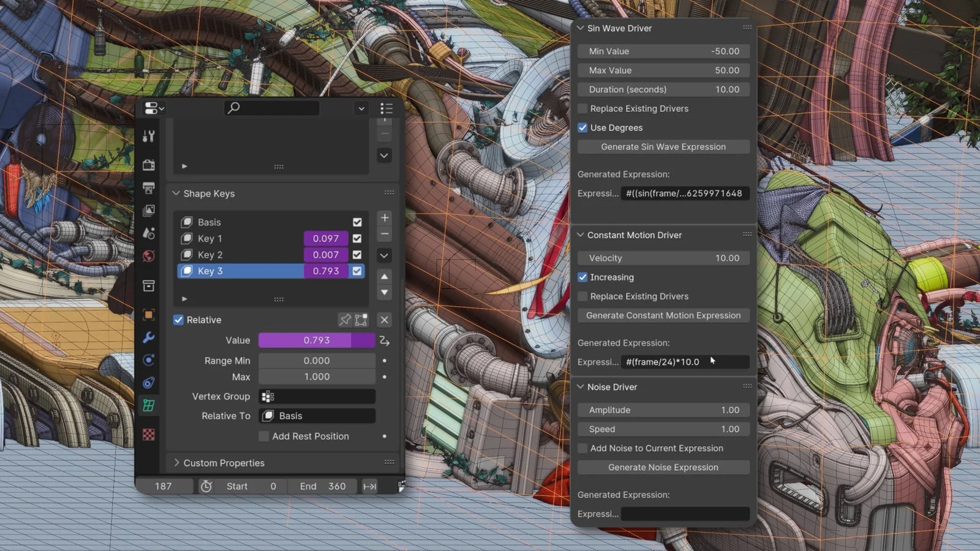Image resolution: width=980 pixels, height=551 pixels.
Task: Open the Modifiers wrench tab
Action: pyautogui.click(x=149, y=337)
